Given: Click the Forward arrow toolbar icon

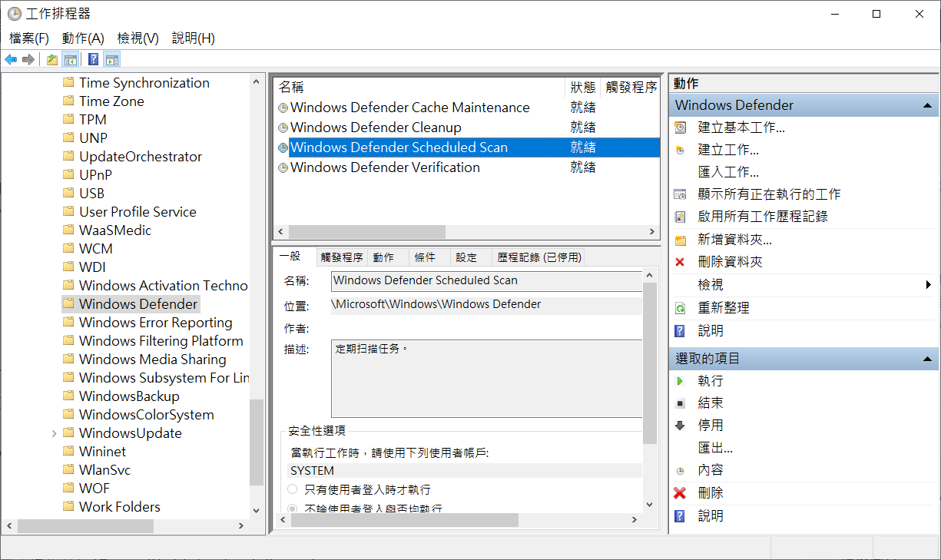Looking at the screenshot, I should (28, 59).
